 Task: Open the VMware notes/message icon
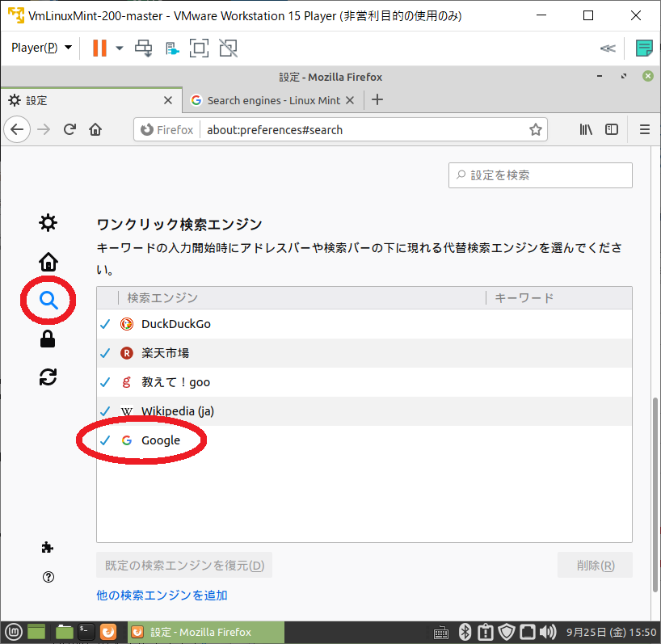[x=644, y=48]
